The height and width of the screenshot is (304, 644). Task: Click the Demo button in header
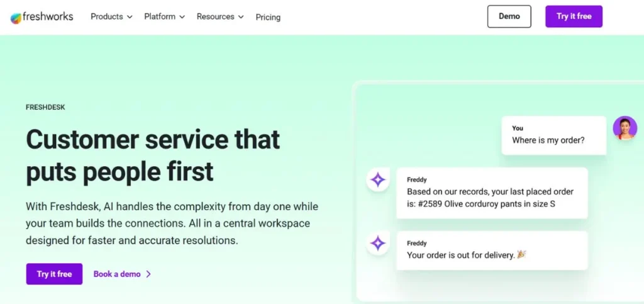tap(509, 16)
